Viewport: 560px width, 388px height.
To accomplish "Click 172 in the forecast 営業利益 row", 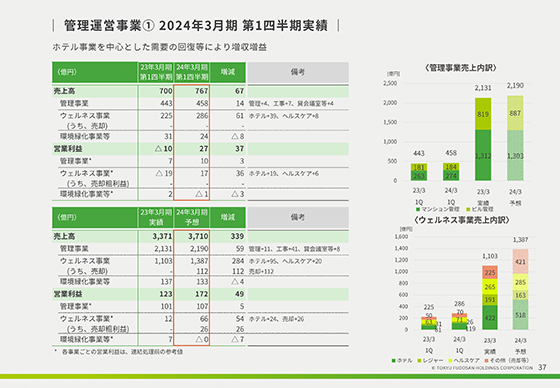I will (x=201, y=294).
